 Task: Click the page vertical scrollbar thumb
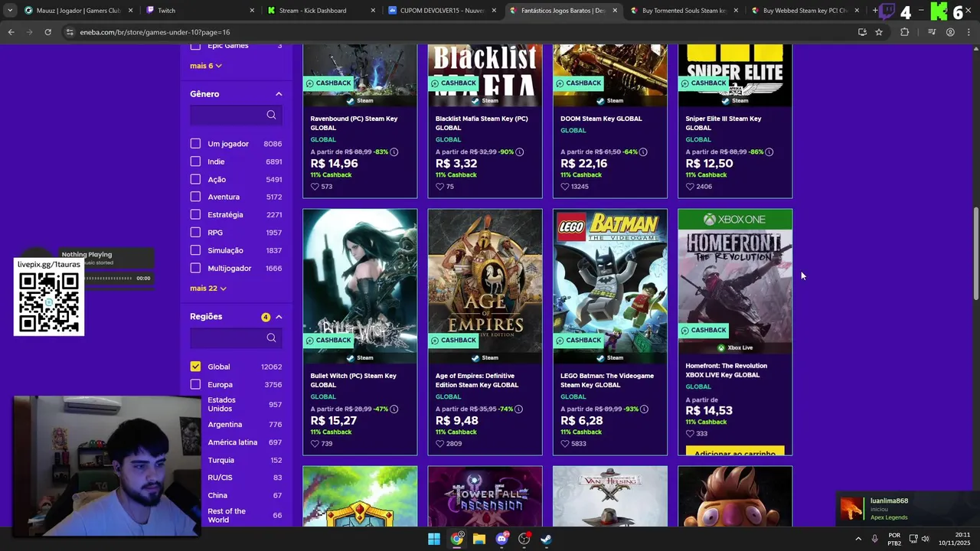[975, 253]
